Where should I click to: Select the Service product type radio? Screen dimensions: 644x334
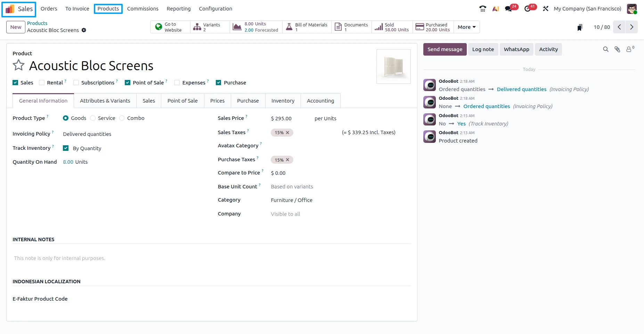point(93,118)
